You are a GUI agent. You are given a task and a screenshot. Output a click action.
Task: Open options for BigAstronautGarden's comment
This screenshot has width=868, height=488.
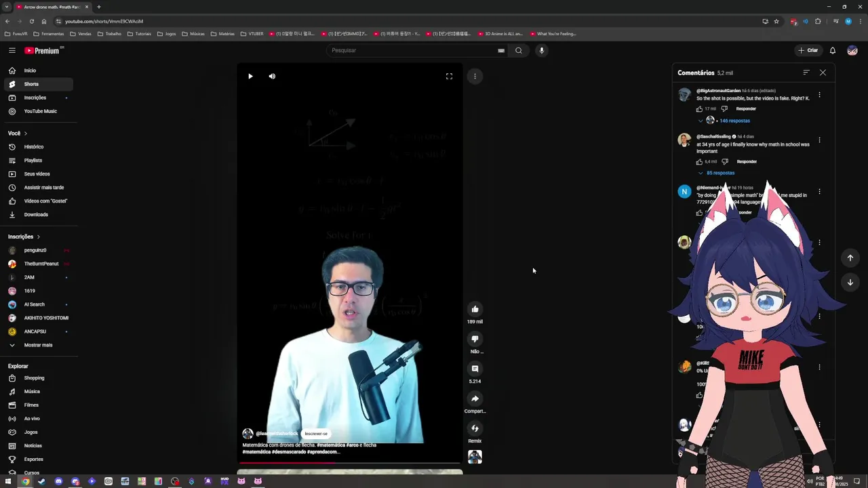tap(819, 95)
